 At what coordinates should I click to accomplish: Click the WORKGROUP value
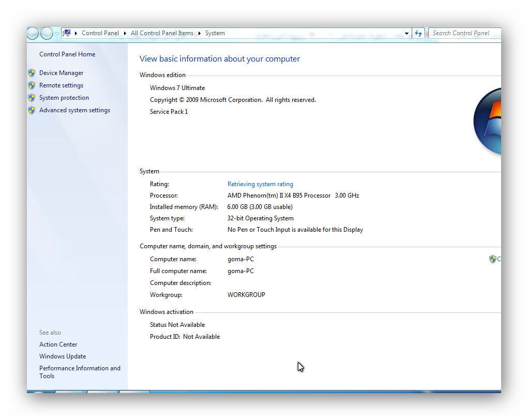(x=246, y=295)
